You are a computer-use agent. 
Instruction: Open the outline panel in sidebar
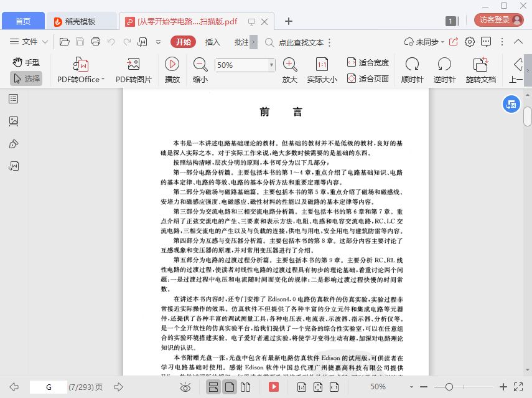pyautogui.click(x=14, y=99)
